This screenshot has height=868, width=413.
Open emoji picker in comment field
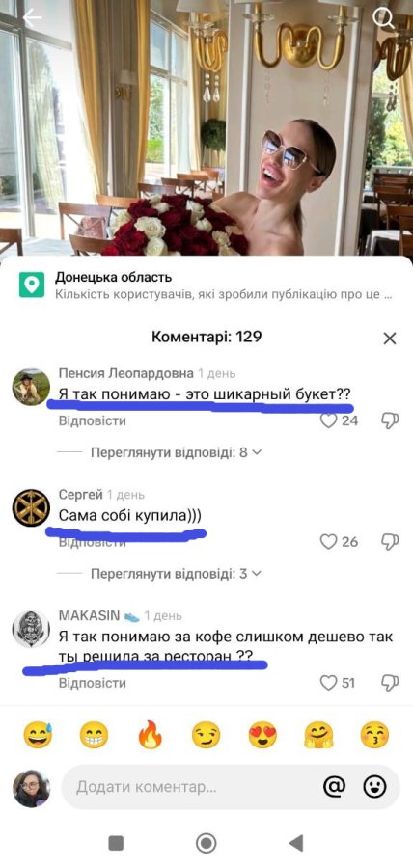(x=374, y=786)
